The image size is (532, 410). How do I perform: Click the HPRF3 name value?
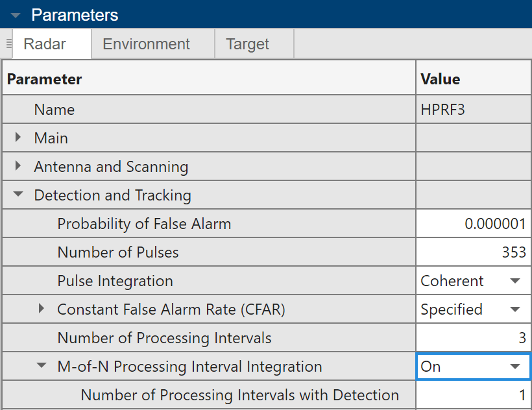pyautogui.click(x=472, y=110)
